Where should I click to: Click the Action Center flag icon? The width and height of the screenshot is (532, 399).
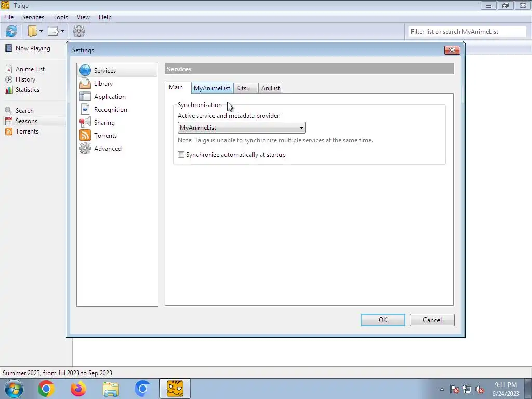[455, 389]
